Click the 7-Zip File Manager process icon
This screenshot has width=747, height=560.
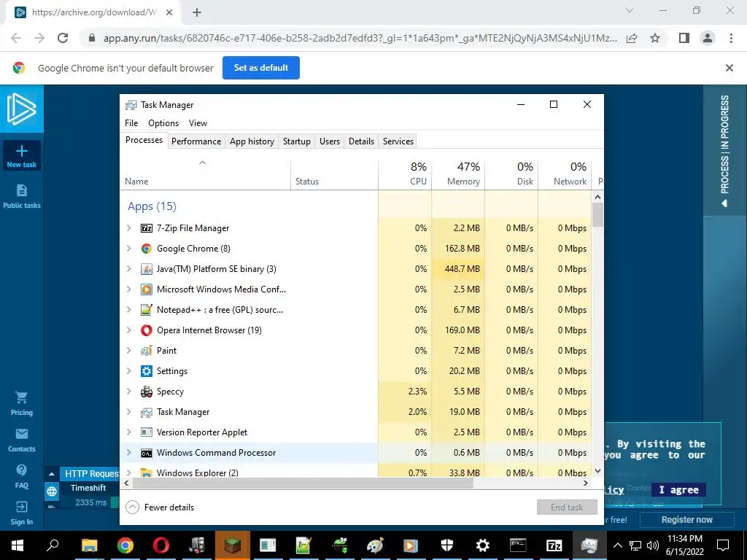(146, 228)
